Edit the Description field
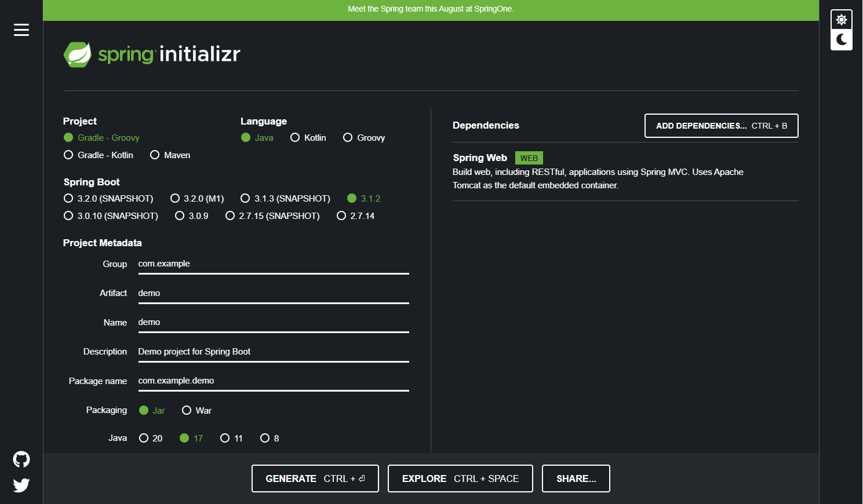This screenshot has width=863, height=504. coord(274,352)
